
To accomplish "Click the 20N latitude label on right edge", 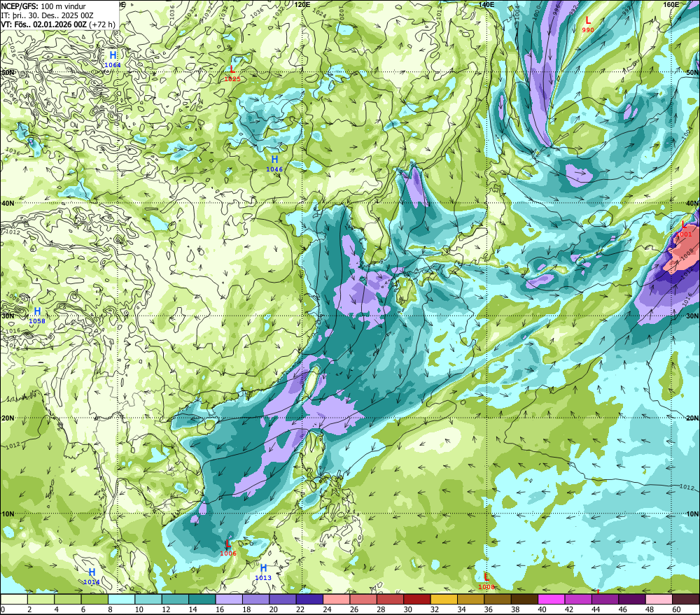I will 692,418.
